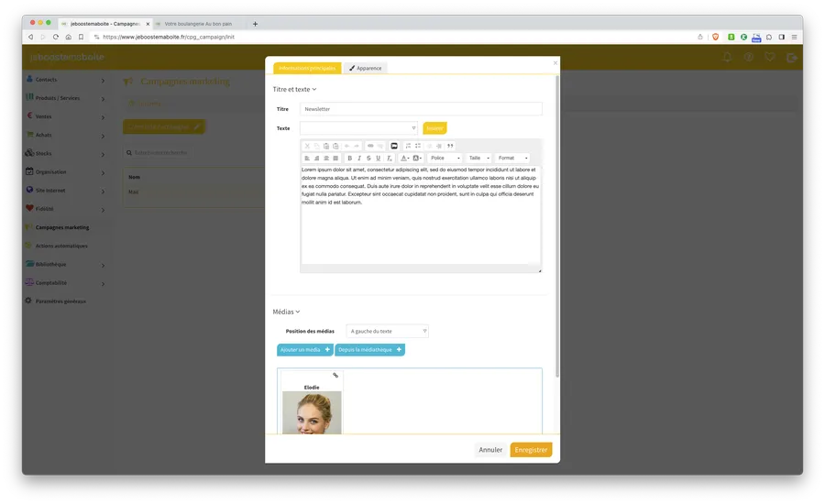Justify the text in the editor
This screenshot has height=504, width=825.
pyautogui.click(x=335, y=158)
